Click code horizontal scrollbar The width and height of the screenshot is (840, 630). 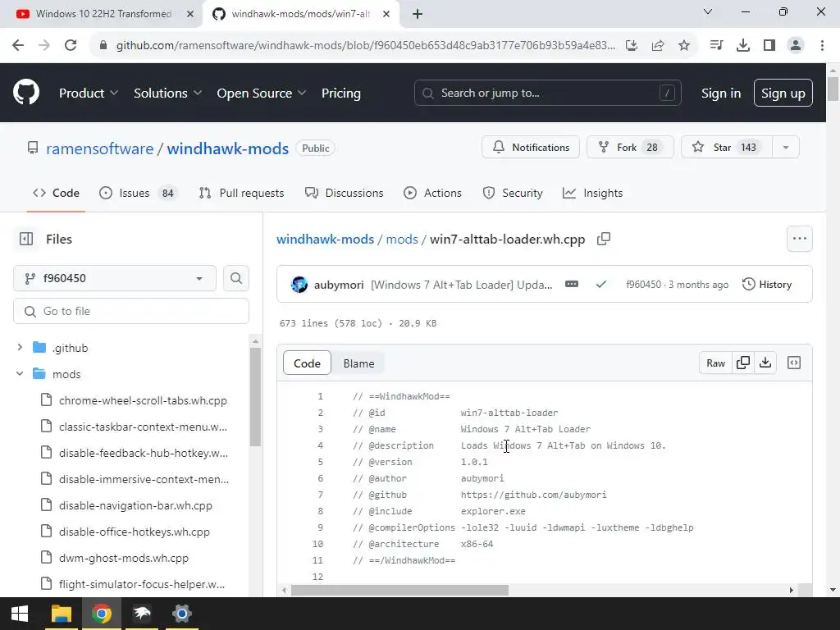[x=399, y=590]
